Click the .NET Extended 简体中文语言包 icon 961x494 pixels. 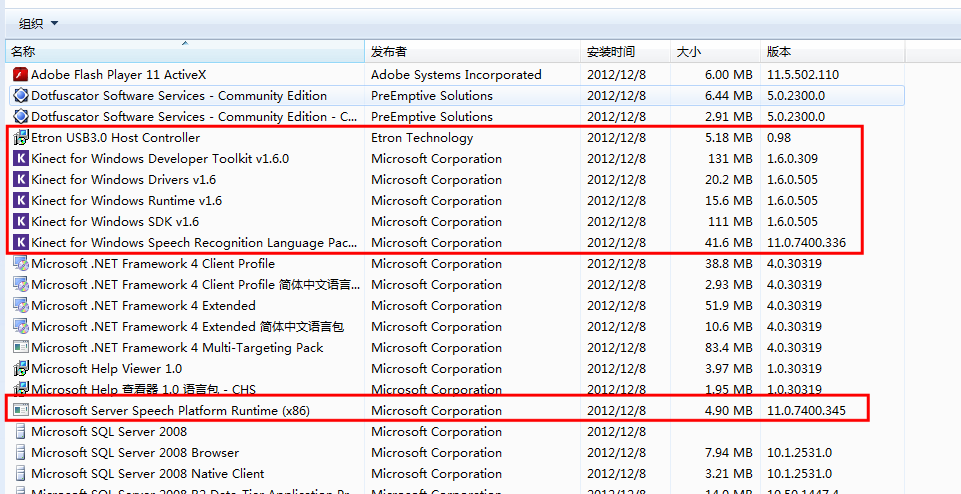click(x=21, y=326)
